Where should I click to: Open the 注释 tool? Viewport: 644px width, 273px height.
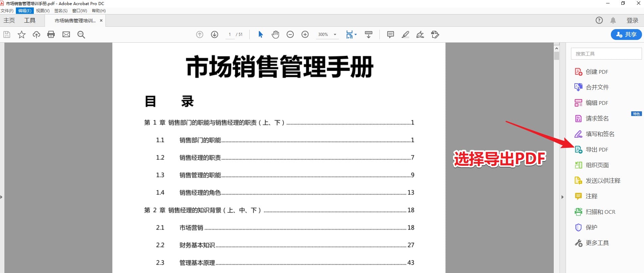point(586,196)
